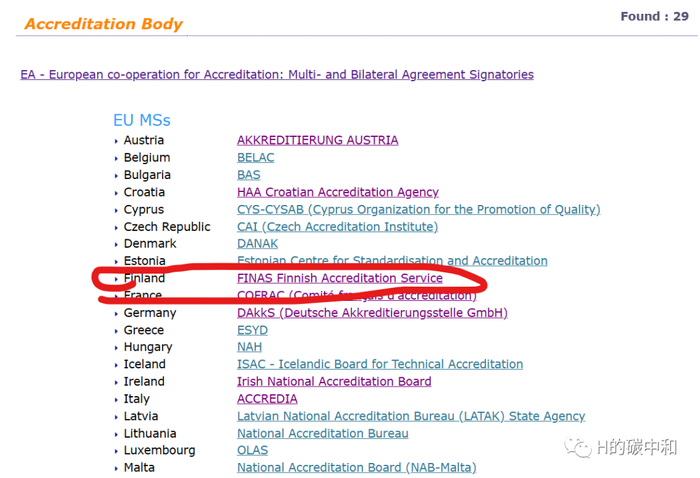The width and height of the screenshot is (700, 478).
Task: Open the ESYD link for Greece
Action: [x=252, y=330]
